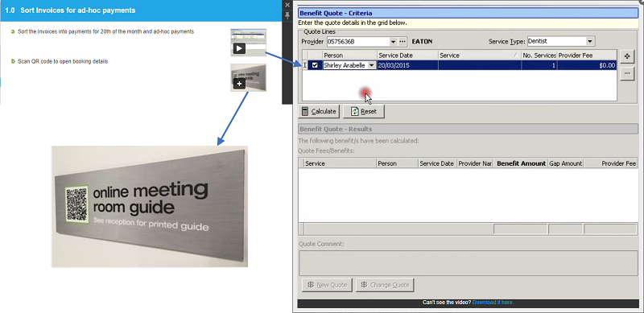
Task: Click the Service header in results grid
Action: click(x=340, y=163)
